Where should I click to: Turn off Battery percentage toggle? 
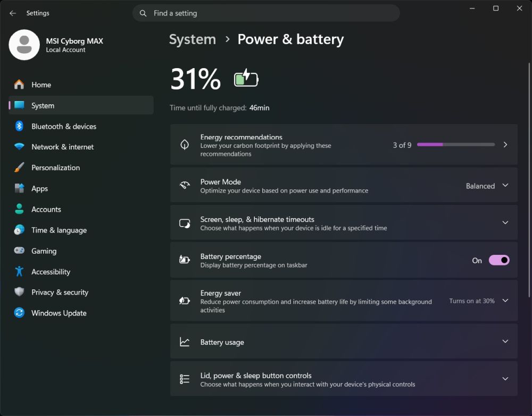(x=499, y=260)
